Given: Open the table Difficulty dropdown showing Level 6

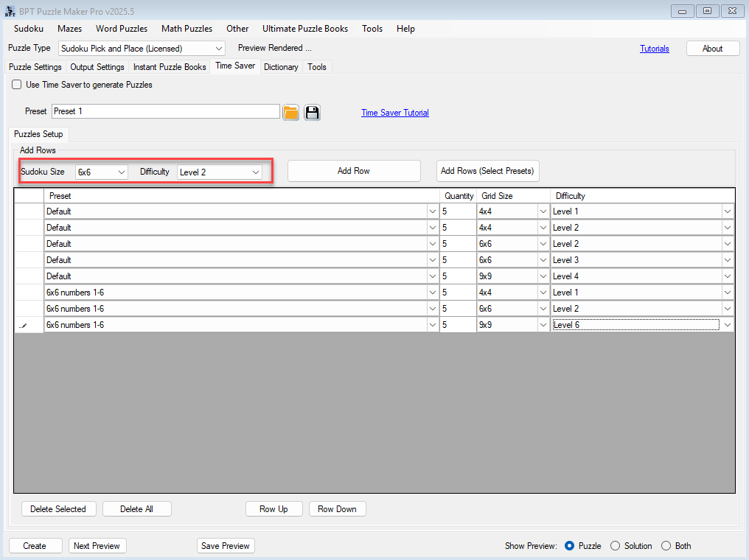Looking at the screenshot, I should click(x=728, y=325).
